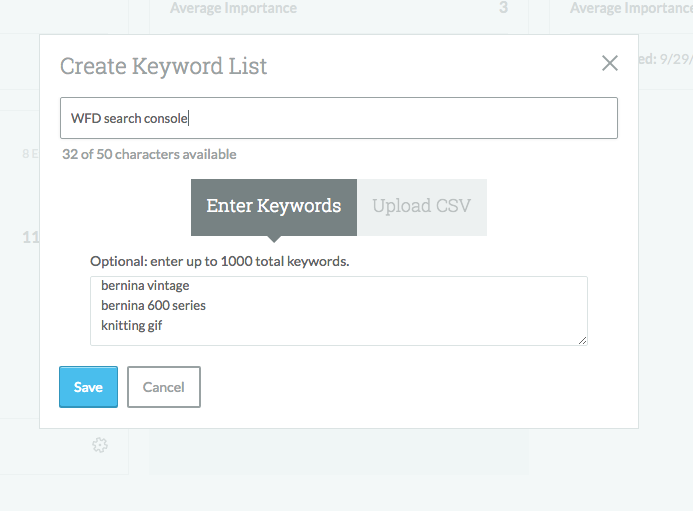Click the right Average Importance label in background
Screen dimensions: 693x511
coord(630,8)
